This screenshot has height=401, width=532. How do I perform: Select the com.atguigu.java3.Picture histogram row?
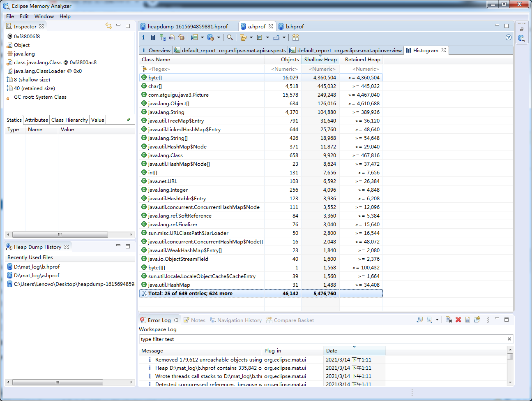click(261, 95)
